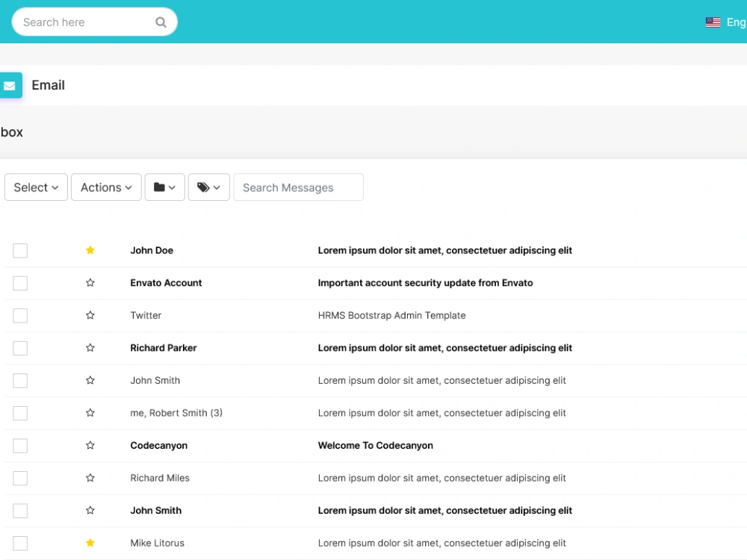Click the Email page title
This screenshot has width=747, height=560.
(48, 85)
